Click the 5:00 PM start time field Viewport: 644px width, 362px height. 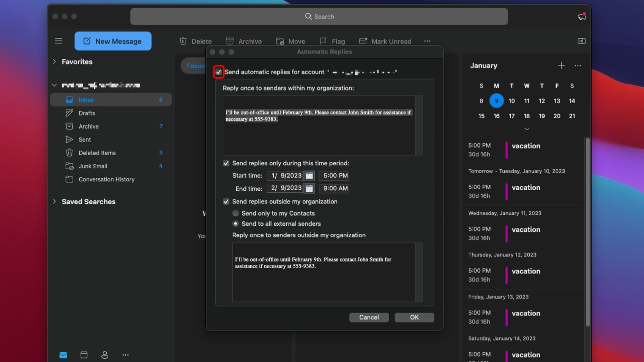(334, 176)
